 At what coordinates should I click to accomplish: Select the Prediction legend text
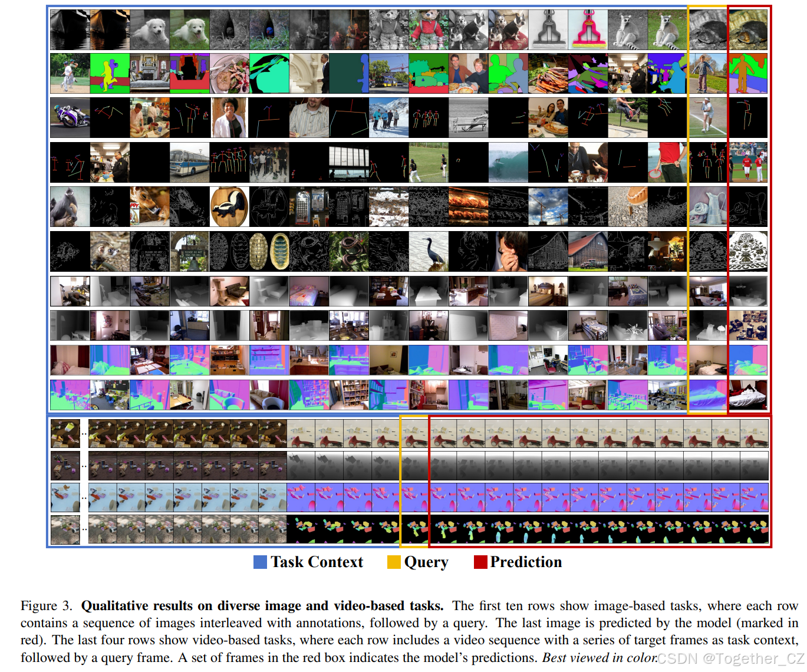(x=526, y=562)
